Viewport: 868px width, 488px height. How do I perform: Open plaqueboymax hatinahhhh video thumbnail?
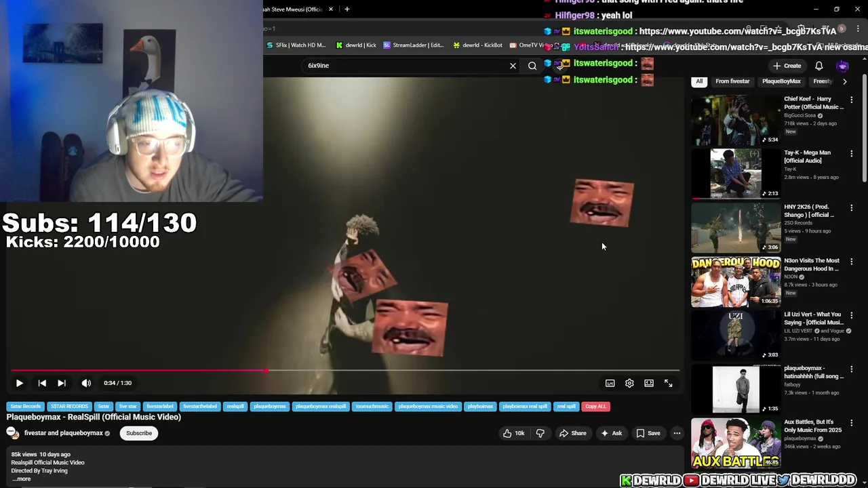[736, 390]
